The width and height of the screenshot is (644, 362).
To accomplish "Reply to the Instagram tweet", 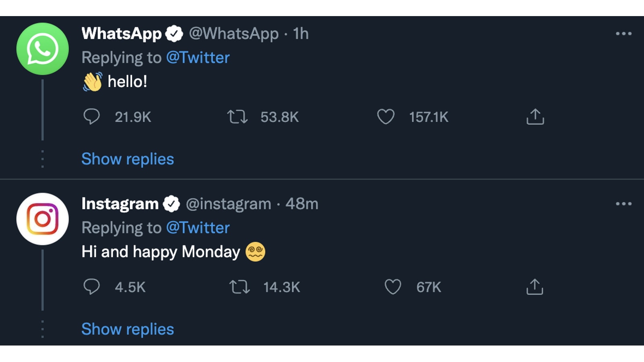I will [91, 287].
